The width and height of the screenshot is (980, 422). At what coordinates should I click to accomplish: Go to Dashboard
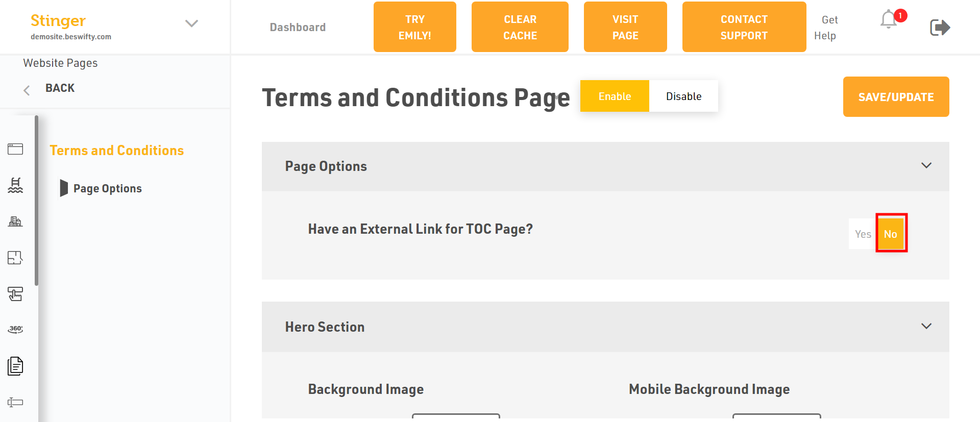click(298, 28)
